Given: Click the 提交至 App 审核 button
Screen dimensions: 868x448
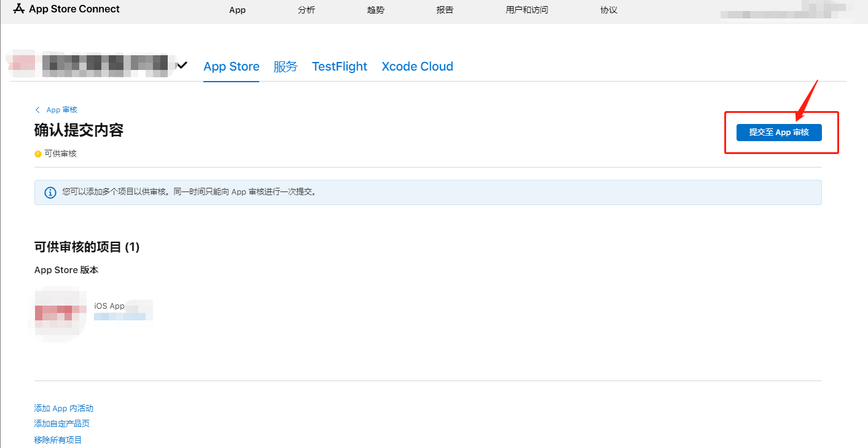Looking at the screenshot, I should coord(779,133).
